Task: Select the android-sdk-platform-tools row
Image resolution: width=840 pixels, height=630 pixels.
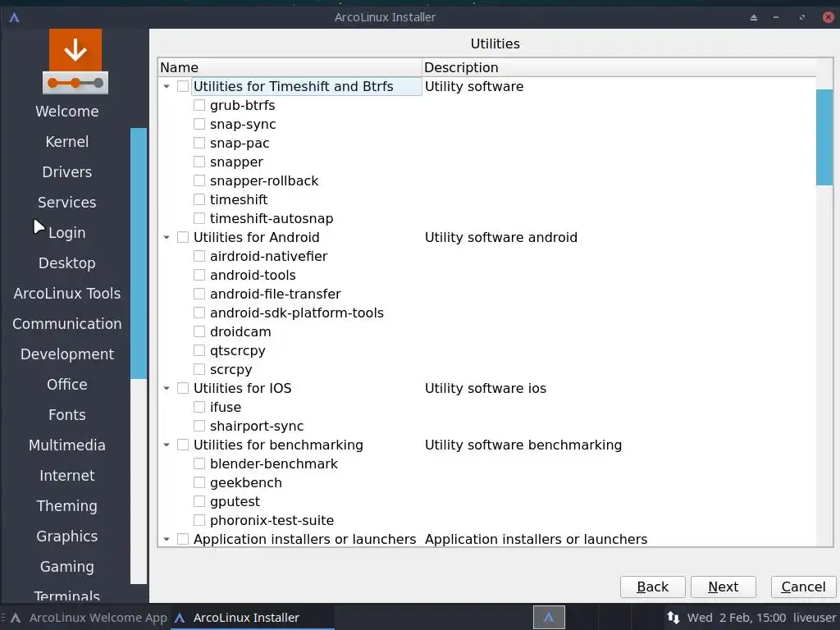Action: tap(297, 313)
